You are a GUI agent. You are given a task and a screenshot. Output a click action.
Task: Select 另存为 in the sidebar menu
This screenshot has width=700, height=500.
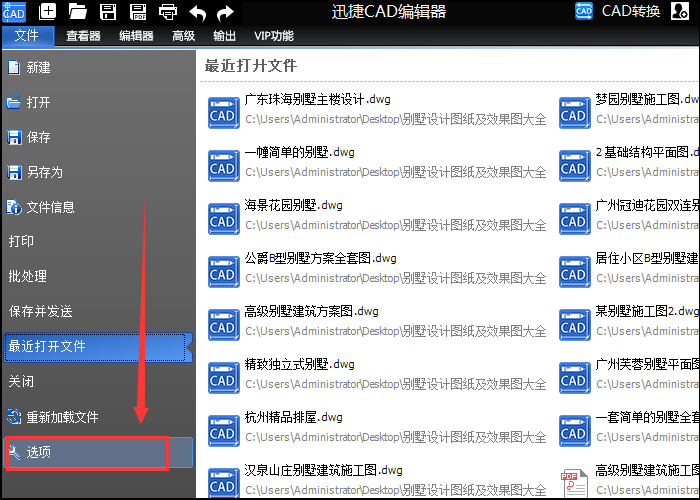click(x=44, y=172)
